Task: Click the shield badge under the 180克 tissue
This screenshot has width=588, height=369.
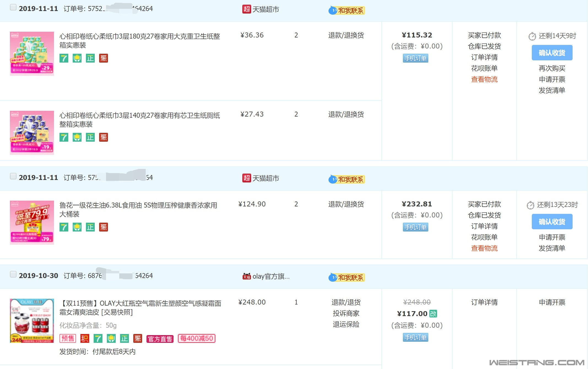Action: pyautogui.click(x=77, y=58)
